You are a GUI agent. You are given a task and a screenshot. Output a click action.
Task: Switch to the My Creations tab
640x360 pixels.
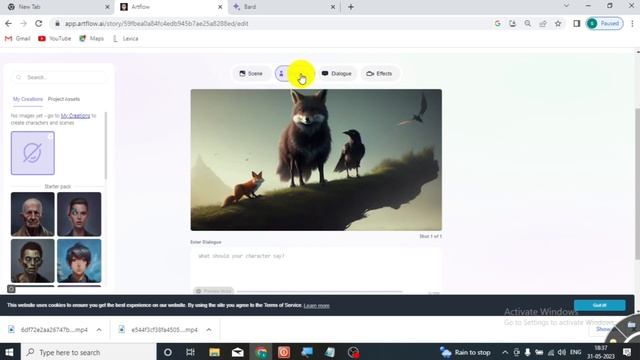(x=28, y=99)
